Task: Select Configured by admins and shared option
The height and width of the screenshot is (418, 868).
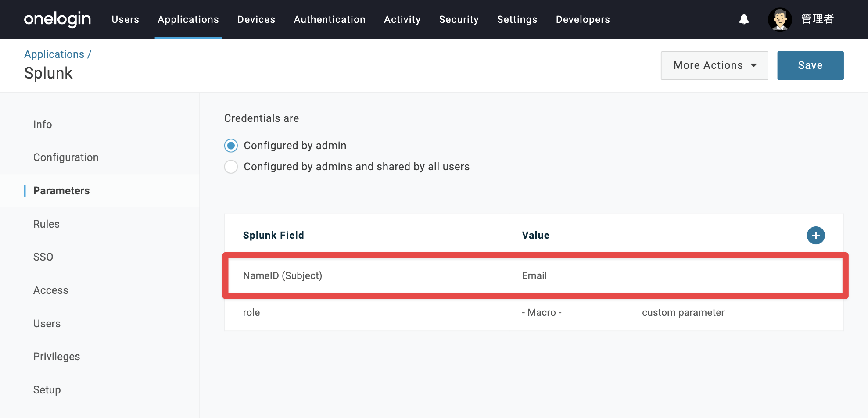Action: point(231,167)
